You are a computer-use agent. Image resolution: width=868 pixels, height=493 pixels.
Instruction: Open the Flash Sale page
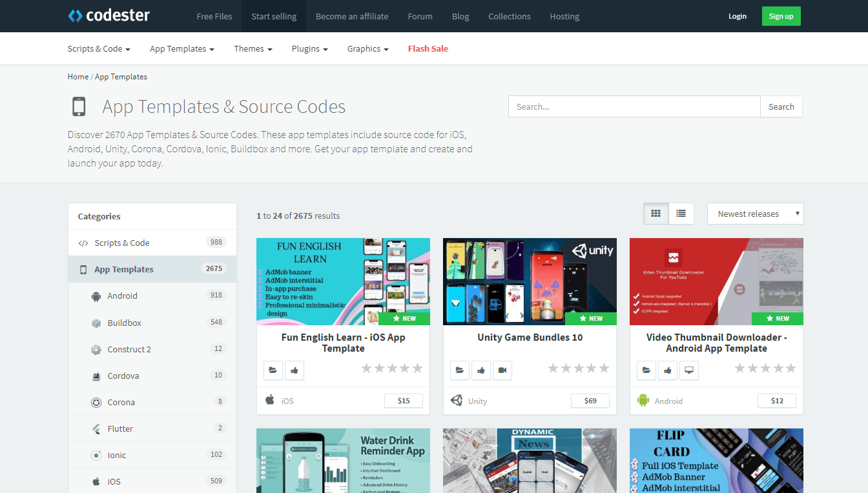(x=428, y=48)
